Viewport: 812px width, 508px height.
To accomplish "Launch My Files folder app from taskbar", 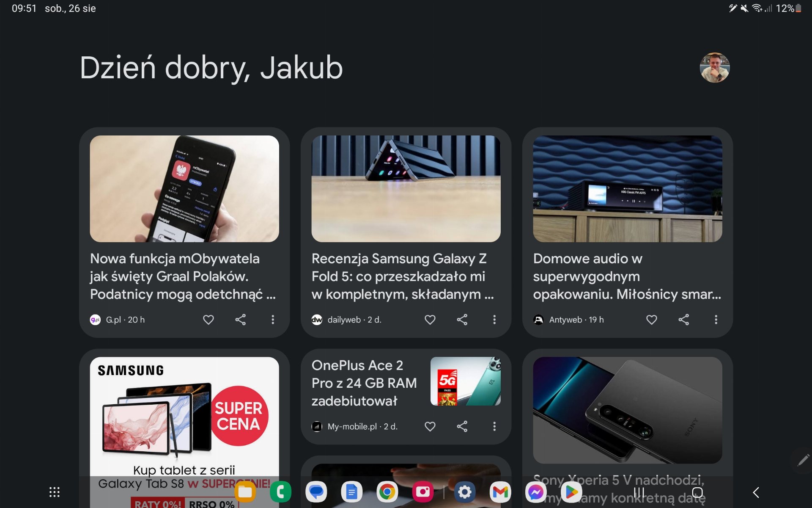I will [245, 492].
